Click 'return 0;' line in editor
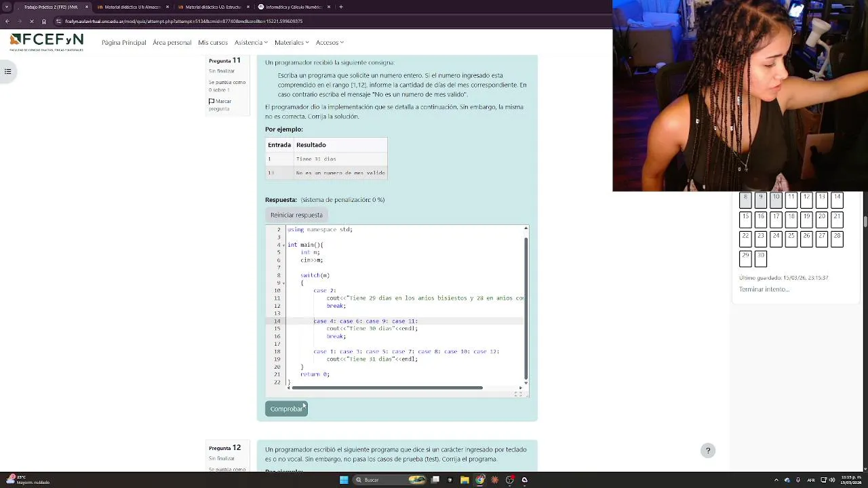Screen dimensions: 868x488 pyautogui.click(x=315, y=374)
